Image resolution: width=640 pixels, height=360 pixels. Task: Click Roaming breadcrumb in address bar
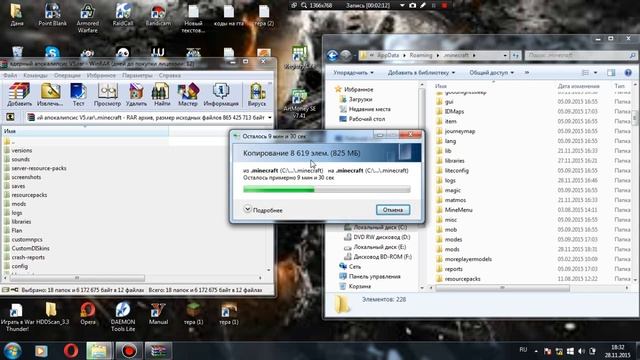[420, 55]
